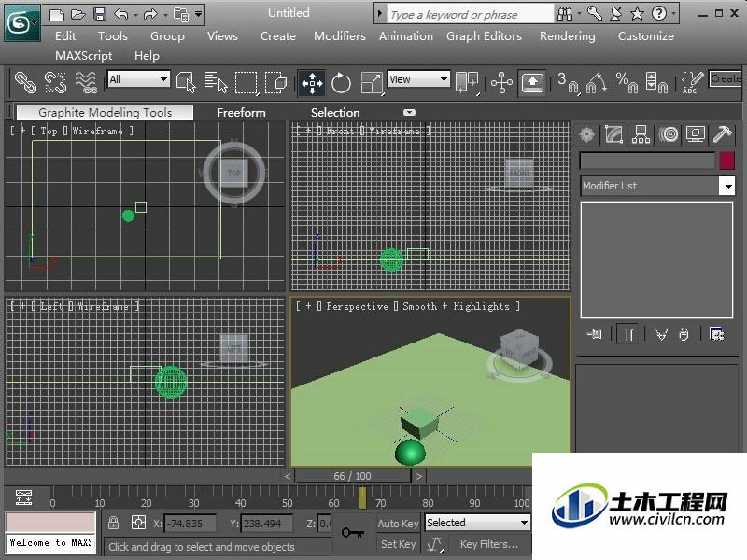The image size is (747, 560).
Task: Open Select by Name list
Action: (216, 82)
